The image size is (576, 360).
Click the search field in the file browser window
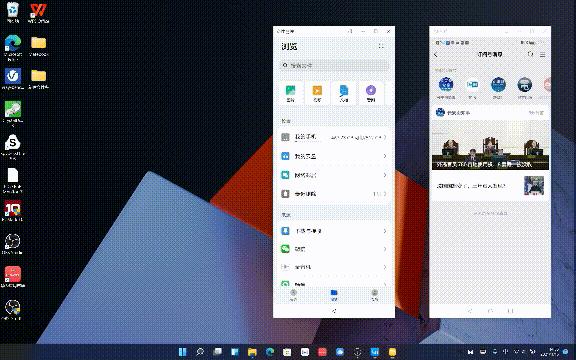point(334,65)
